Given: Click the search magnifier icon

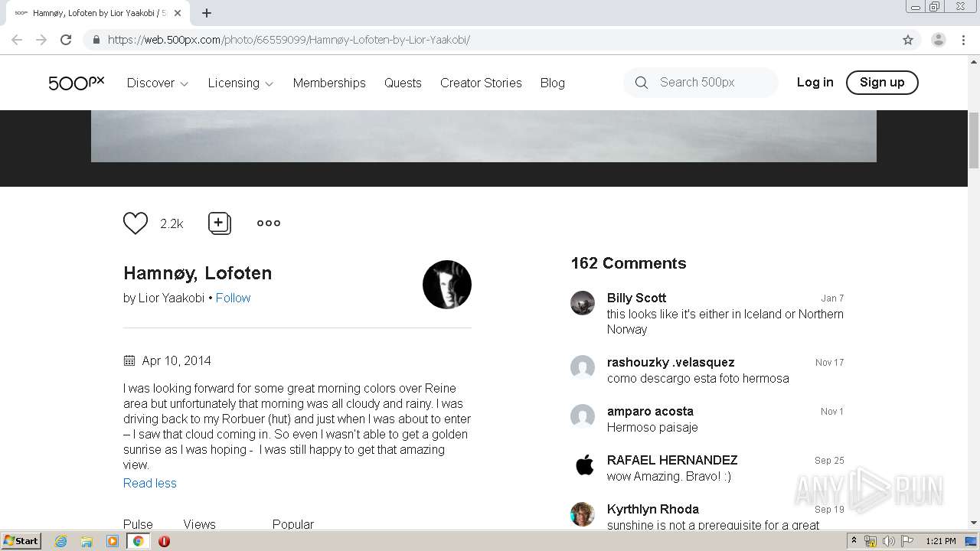Looking at the screenshot, I should tap(642, 83).
